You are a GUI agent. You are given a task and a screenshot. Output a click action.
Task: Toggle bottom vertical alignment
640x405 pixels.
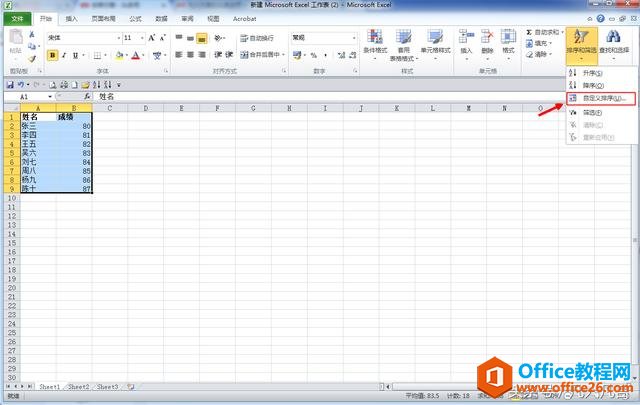coord(202,38)
